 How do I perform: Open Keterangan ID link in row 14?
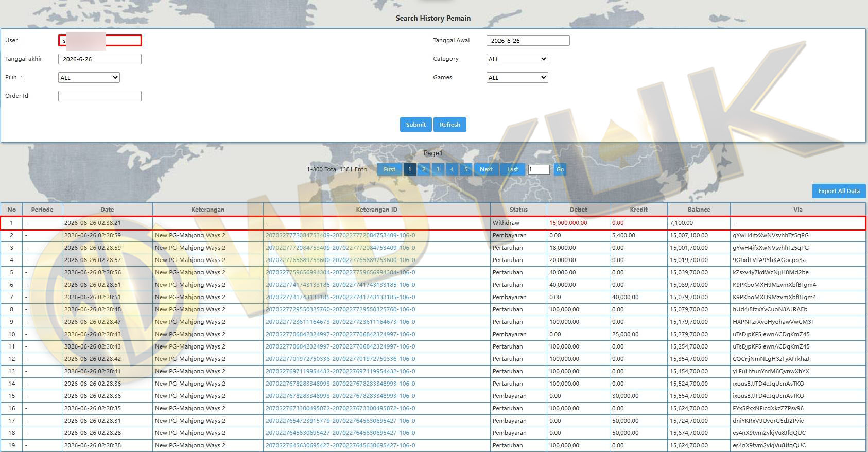pyautogui.click(x=340, y=384)
